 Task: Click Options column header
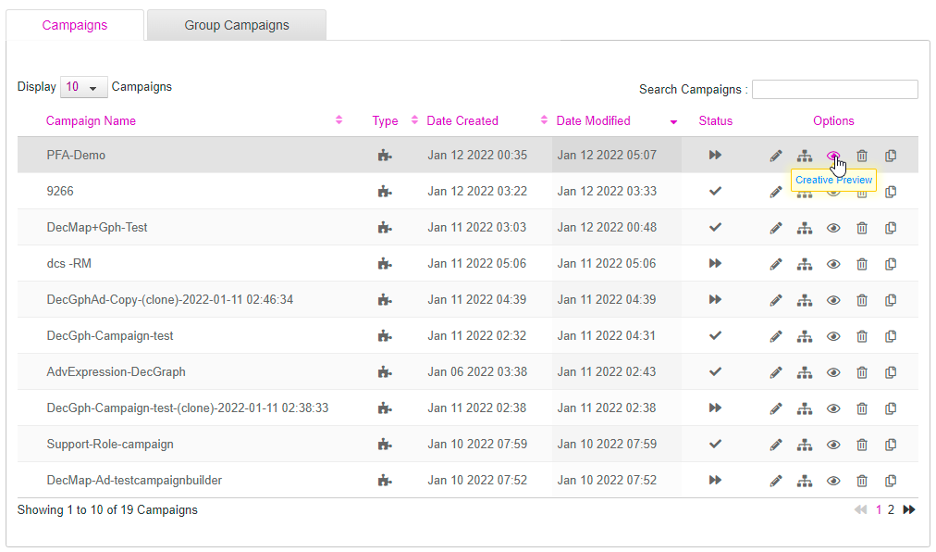[833, 121]
